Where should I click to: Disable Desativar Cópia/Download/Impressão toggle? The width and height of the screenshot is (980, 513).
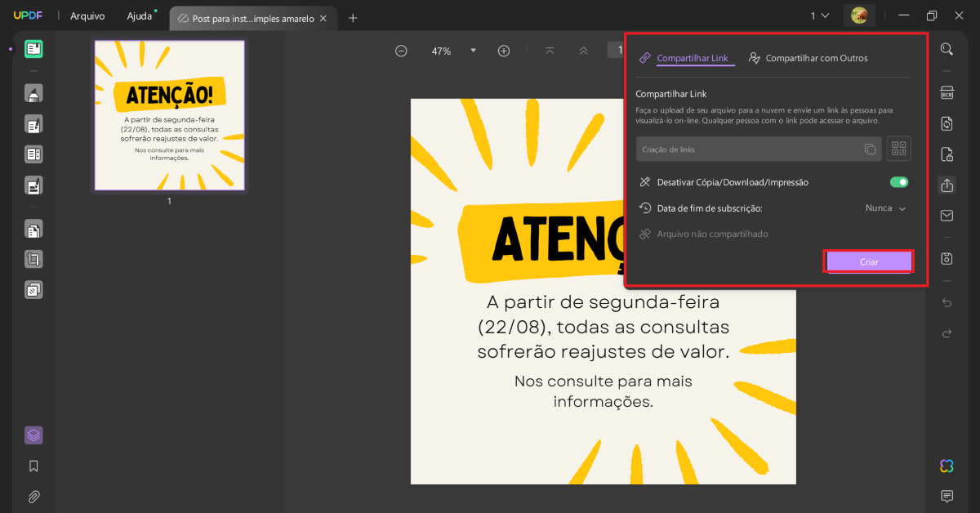(898, 181)
